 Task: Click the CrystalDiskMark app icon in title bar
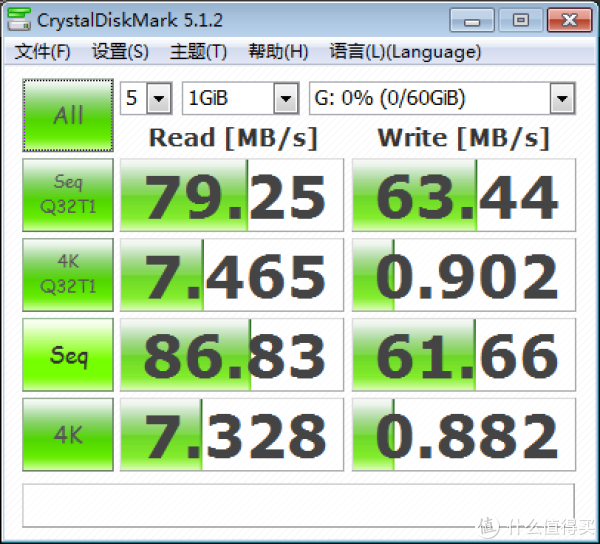pos(19,19)
